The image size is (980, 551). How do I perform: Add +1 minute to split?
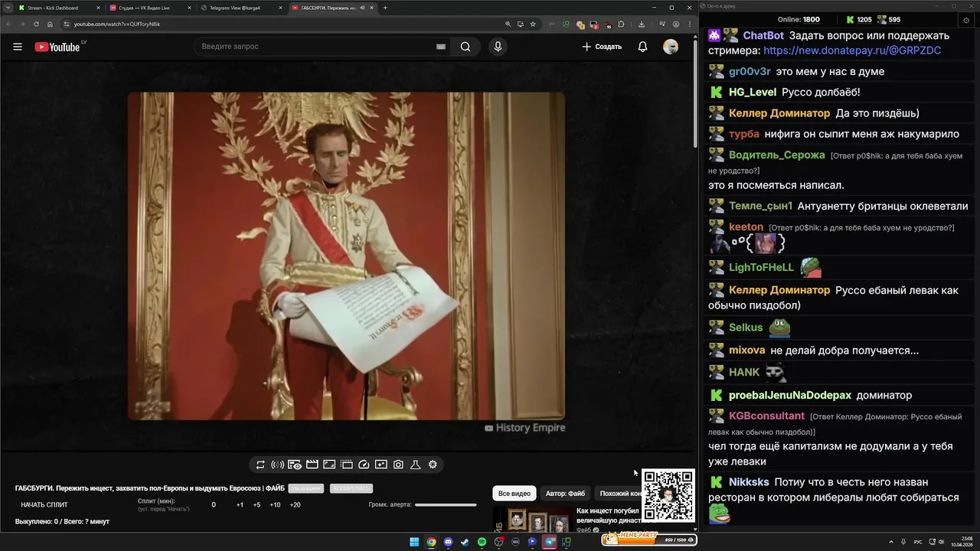click(240, 505)
